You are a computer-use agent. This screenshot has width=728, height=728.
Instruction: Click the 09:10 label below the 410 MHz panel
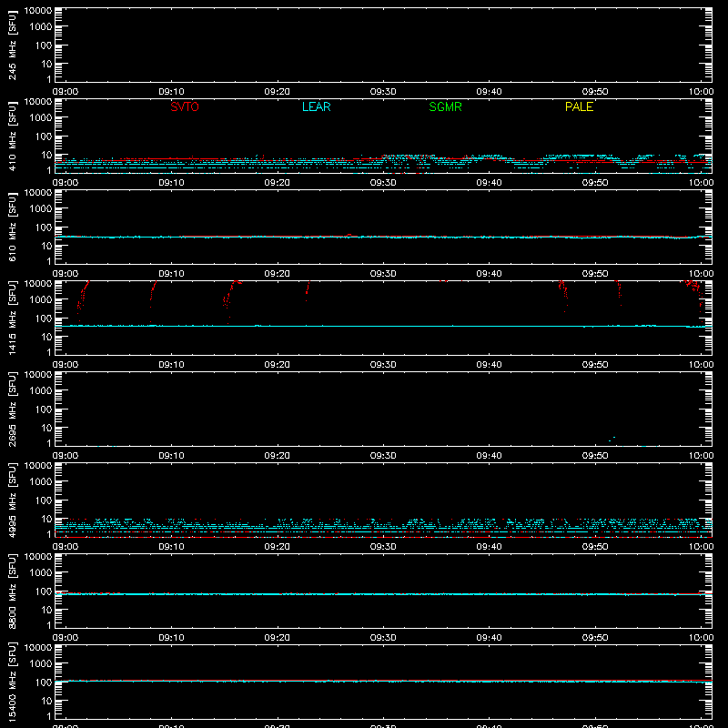click(171, 183)
